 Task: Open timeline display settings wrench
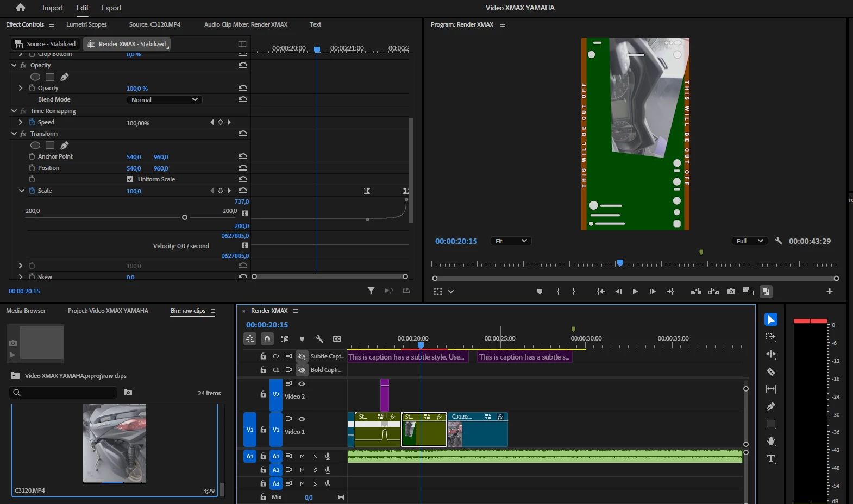319,339
